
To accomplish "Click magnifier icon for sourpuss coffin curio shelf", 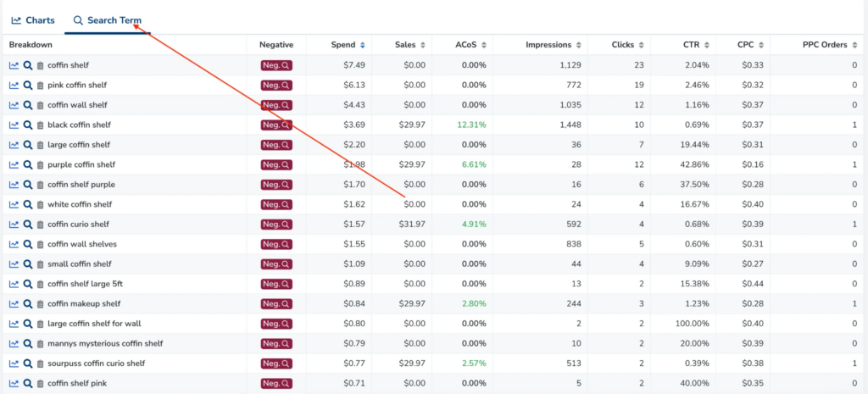I will tap(28, 363).
